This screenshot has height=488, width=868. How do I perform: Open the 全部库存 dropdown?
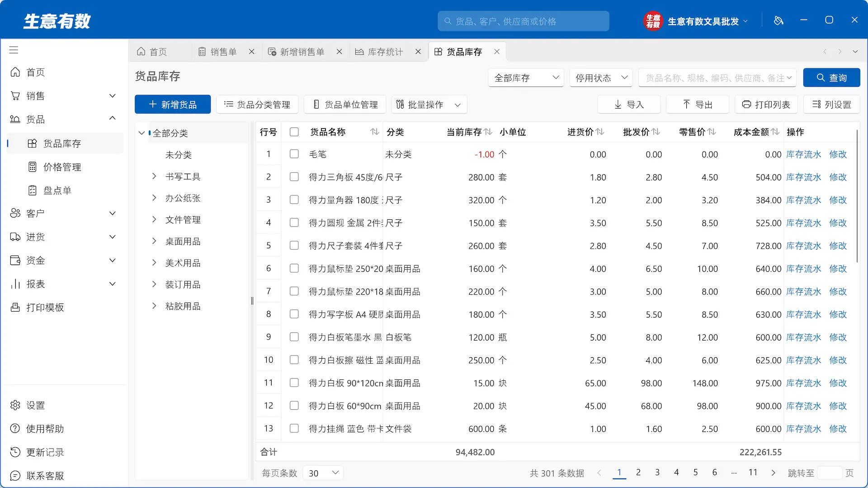point(526,78)
